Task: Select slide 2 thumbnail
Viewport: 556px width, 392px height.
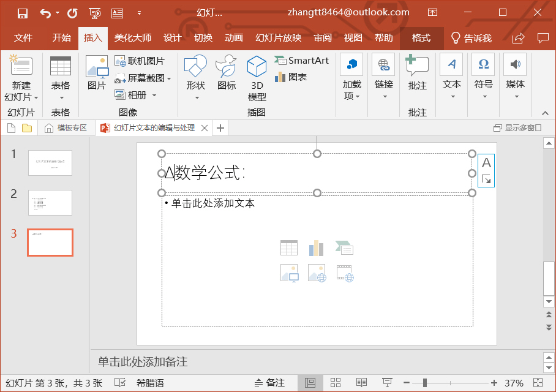Action: click(50, 203)
